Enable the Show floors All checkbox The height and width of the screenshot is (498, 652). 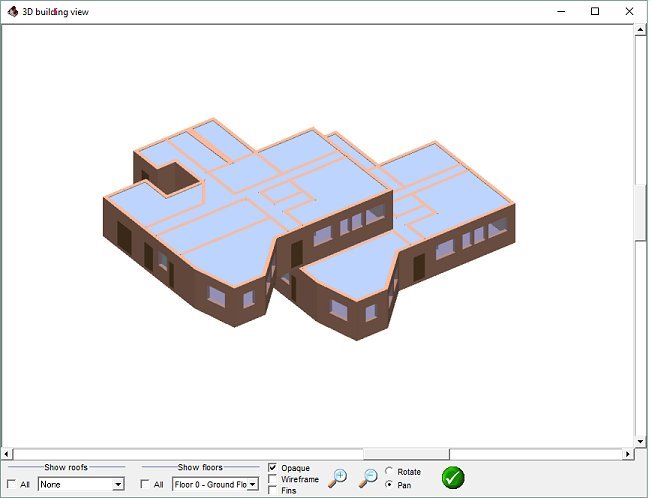[x=145, y=484]
